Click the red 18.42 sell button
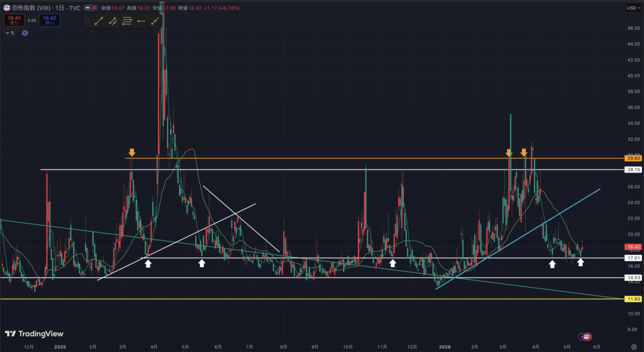The width and height of the screenshot is (644, 352). pyautogui.click(x=14, y=20)
